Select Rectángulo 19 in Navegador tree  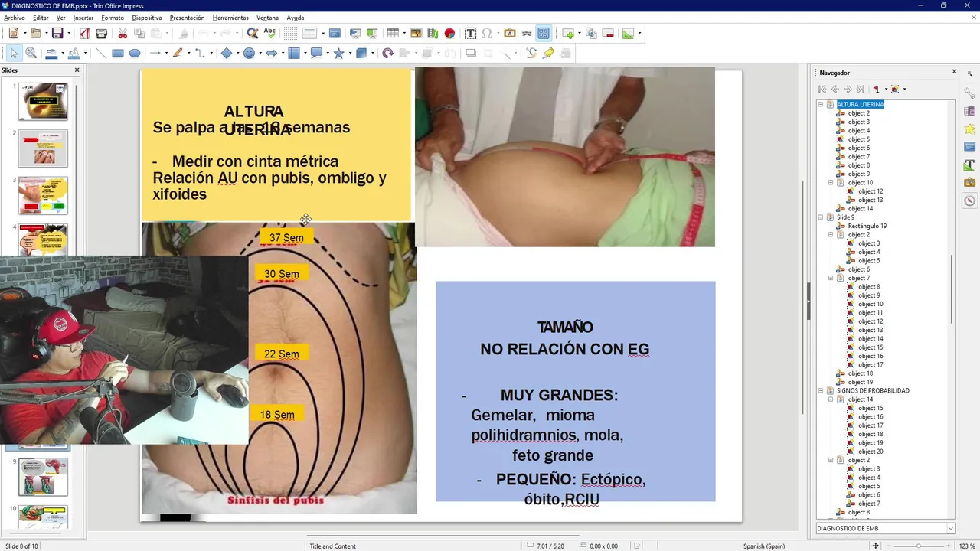(867, 226)
